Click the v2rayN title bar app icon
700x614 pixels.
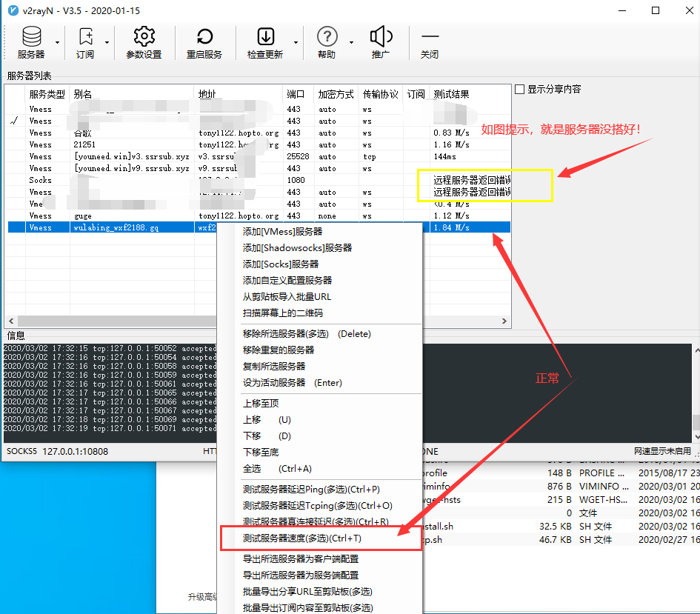point(13,10)
